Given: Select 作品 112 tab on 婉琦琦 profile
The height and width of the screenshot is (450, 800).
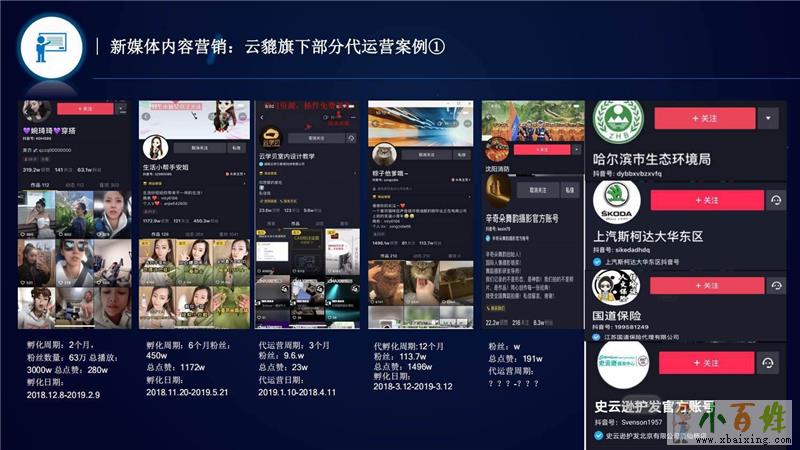Looking at the screenshot, I should pos(42,184).
